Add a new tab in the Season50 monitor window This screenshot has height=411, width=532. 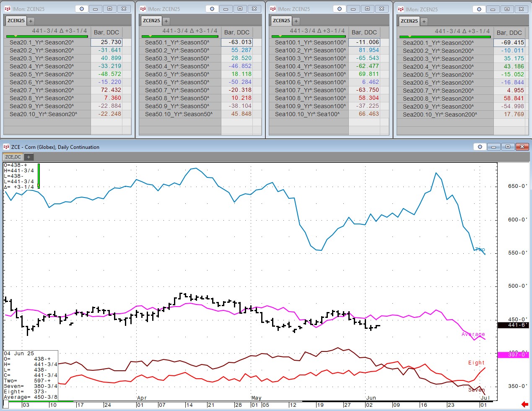(x=166, y=21)
